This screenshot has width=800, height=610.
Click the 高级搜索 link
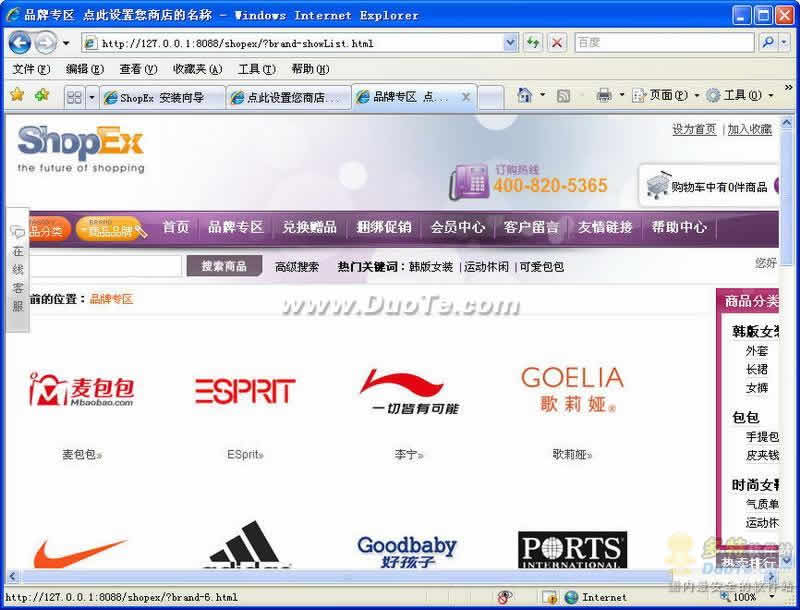tap(297, 267)
